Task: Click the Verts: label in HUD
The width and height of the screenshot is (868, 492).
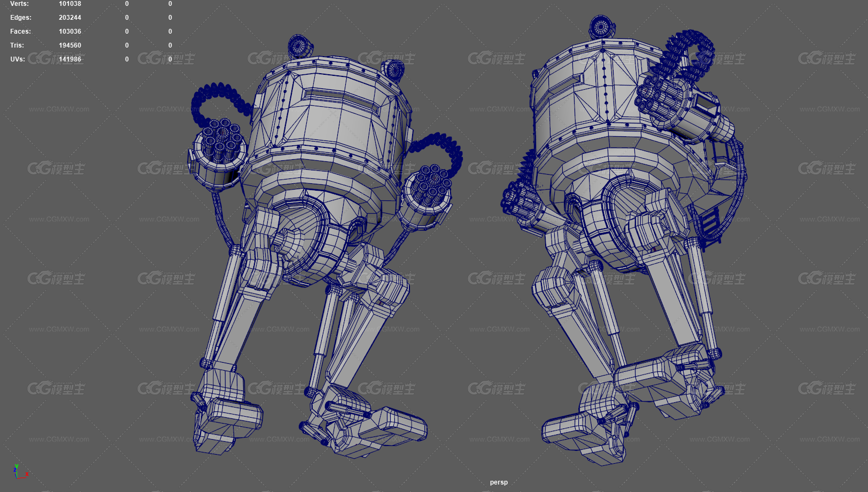Action: pyautogui.click(x=19, y=4)
